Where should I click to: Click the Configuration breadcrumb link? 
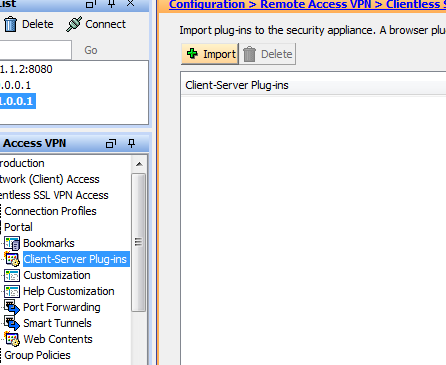(207, 5)
